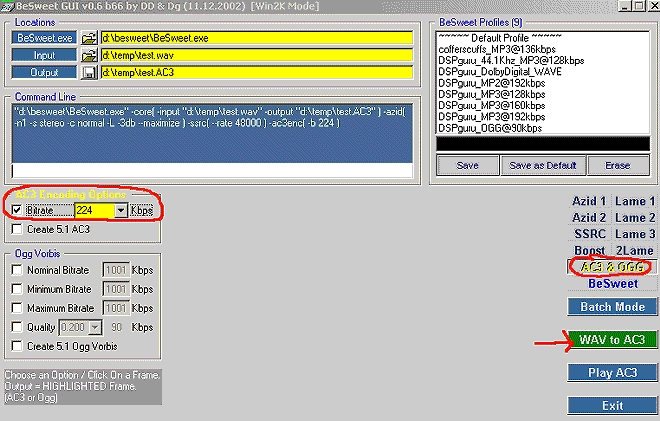Click the Input location button
The image size is (660, 421).
coord(45,55)
